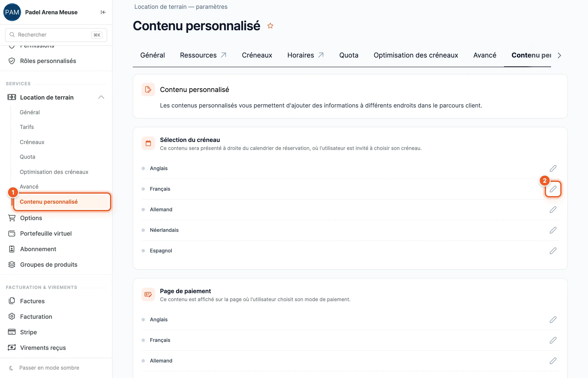Open Optimisation des créneaux tab

(416, 55)
